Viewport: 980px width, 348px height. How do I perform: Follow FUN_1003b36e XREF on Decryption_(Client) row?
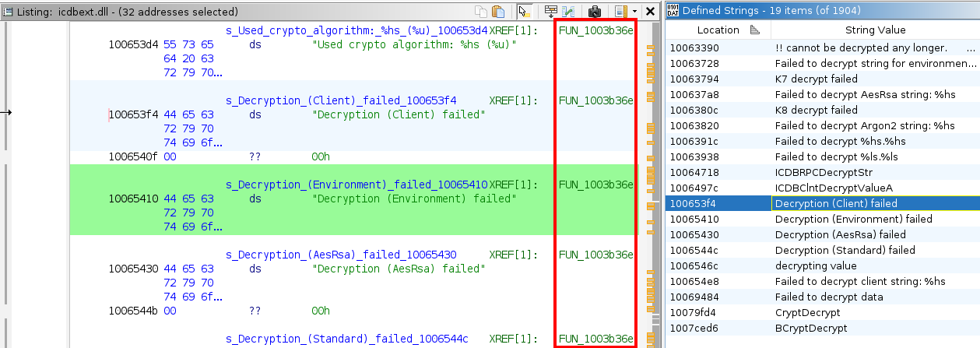(596, 100)
